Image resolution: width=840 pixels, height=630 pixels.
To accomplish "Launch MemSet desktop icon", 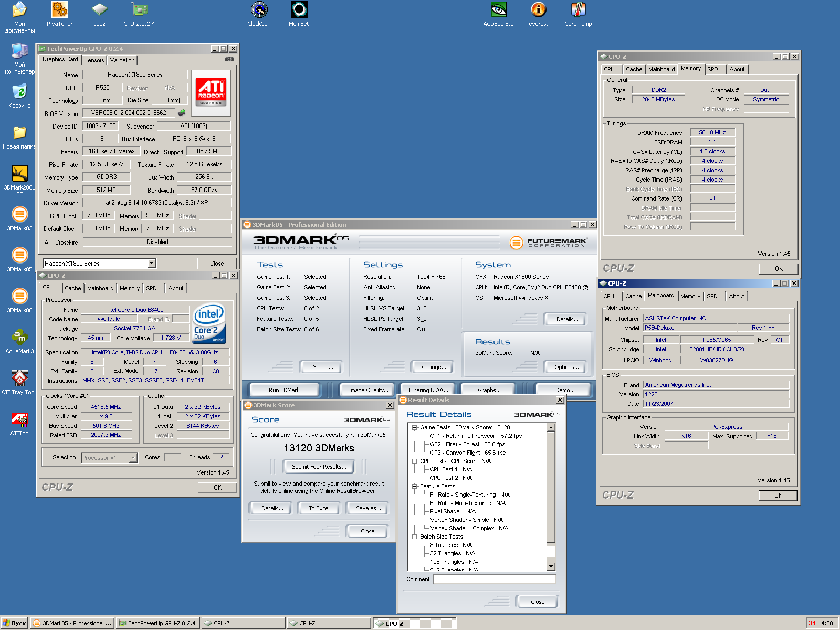I will [299, 14].
